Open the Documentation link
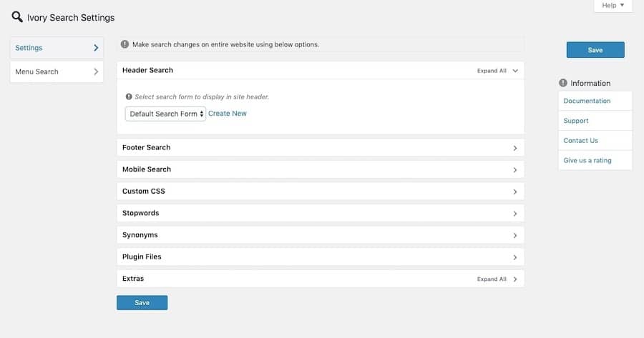644x338 pixels. pyautogui.click(x=587, y=101)
